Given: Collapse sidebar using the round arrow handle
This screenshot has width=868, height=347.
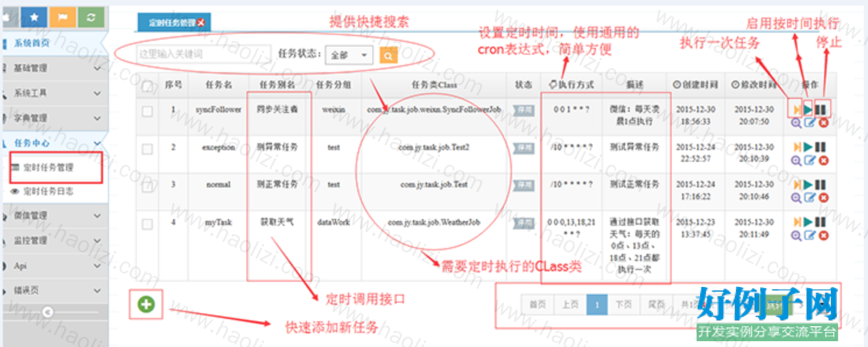Looking at the screenshot, I should coord(48,312).
